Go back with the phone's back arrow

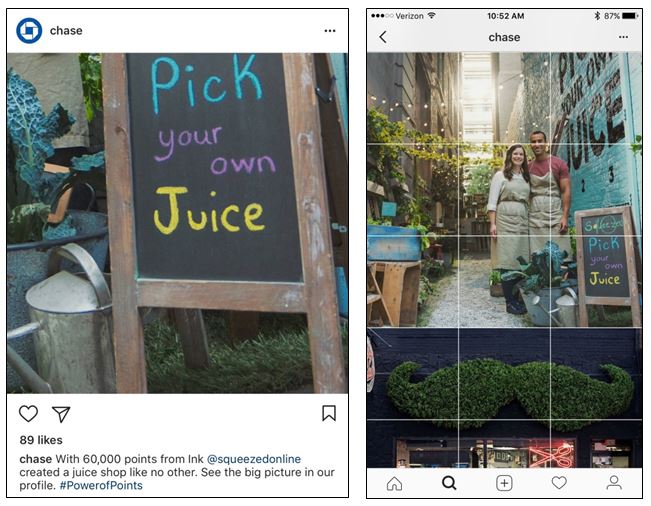pos(383,37)
